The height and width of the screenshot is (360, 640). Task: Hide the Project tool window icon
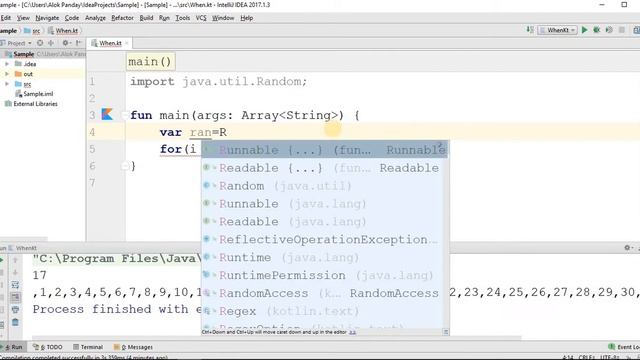pyautogui.click(x=78, y=43)
